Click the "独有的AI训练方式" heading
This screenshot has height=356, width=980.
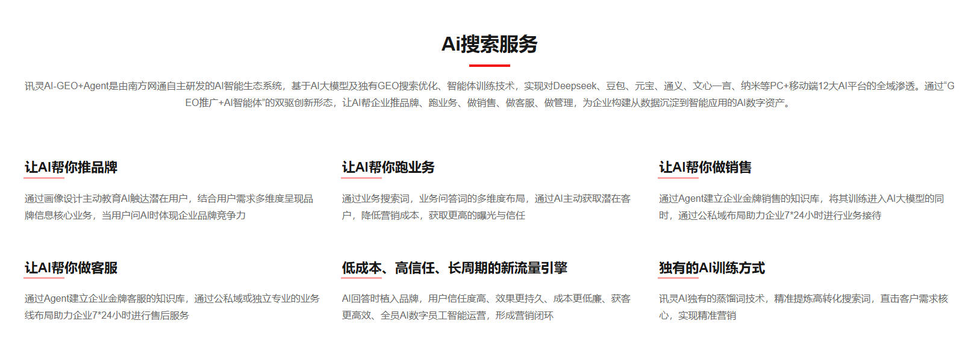tap(711, 268)
